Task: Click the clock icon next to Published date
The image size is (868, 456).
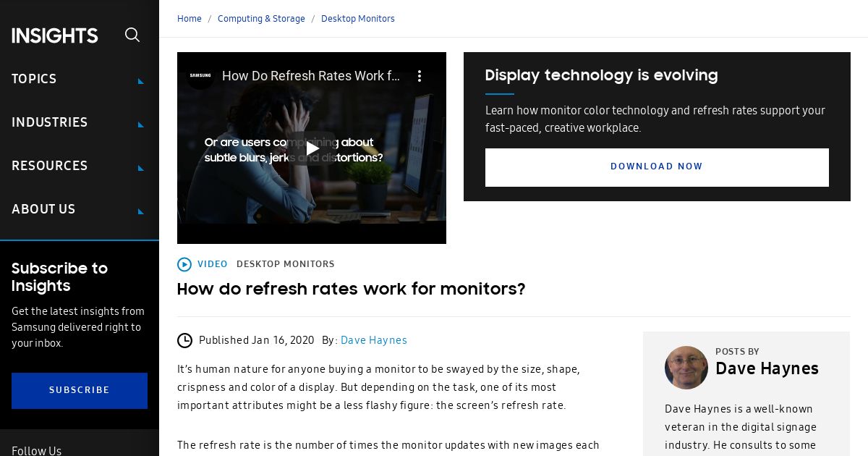Action: tap(185, 340)
